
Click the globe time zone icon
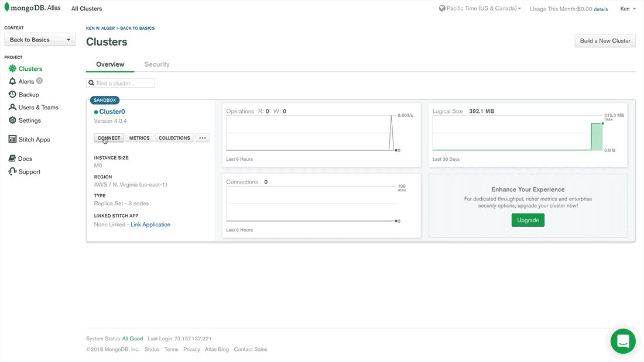442,8
